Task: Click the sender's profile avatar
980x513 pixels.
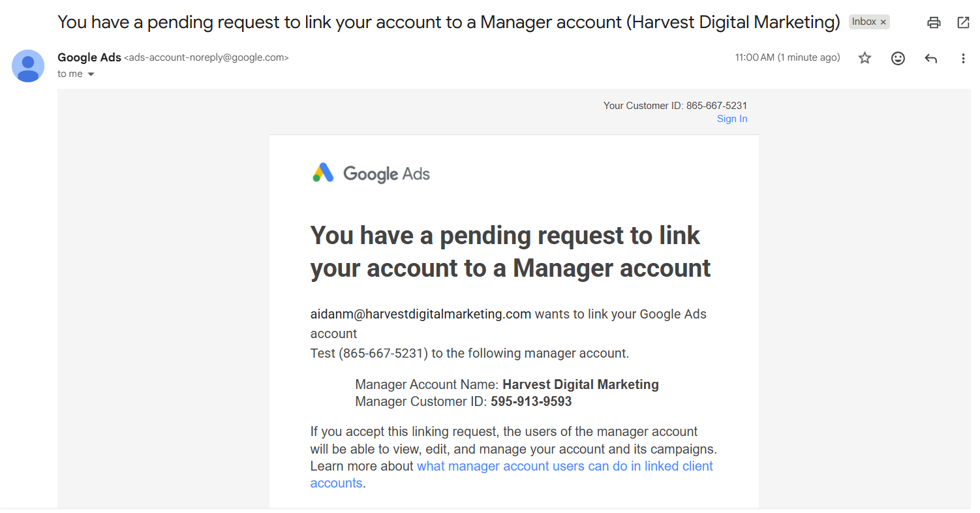Action: 28,66
